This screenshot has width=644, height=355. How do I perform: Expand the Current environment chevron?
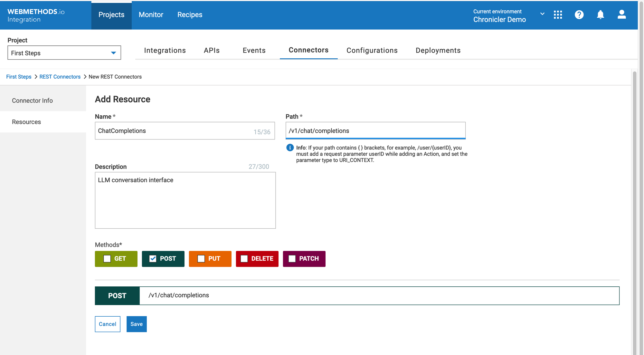[x=542, y=14]
